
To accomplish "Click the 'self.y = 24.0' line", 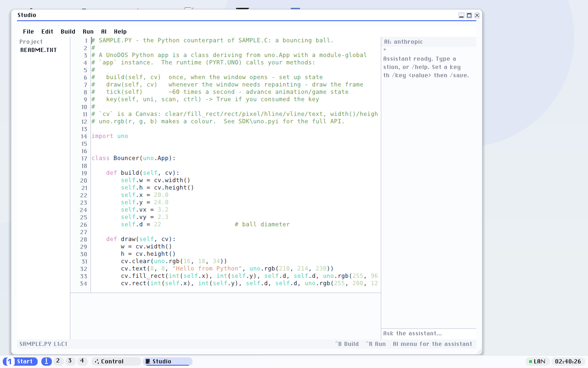I will (x=145, y=202).
